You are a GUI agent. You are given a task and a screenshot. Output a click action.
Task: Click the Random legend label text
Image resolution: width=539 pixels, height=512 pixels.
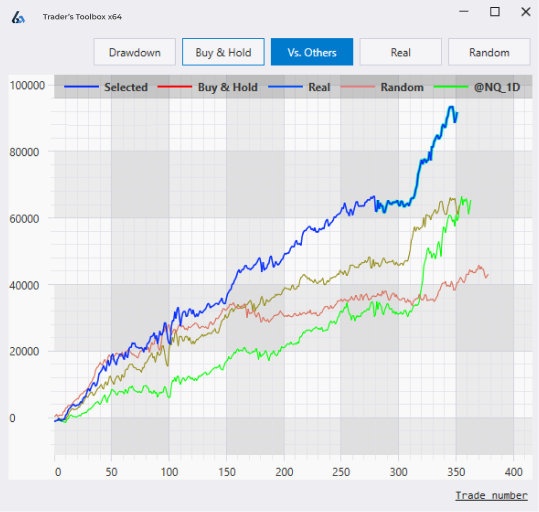point(402,87)
